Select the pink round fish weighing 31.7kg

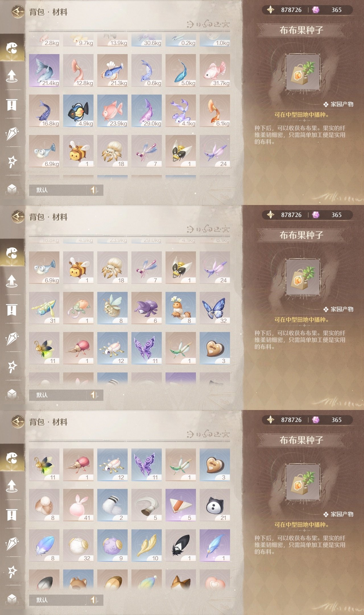pos(215,70)
